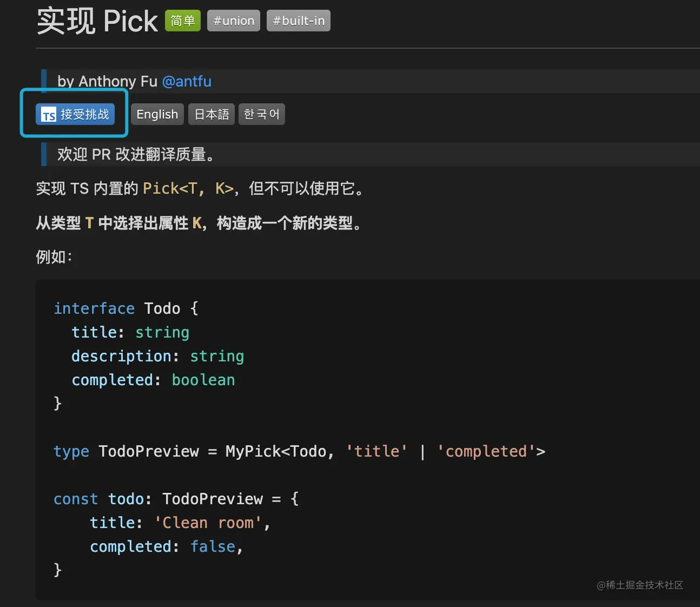Image resolution: width=700 pixels, height=607 pixels.
Task: Click the 接受挑战 take-challenge button
Action: pos(75,114)
